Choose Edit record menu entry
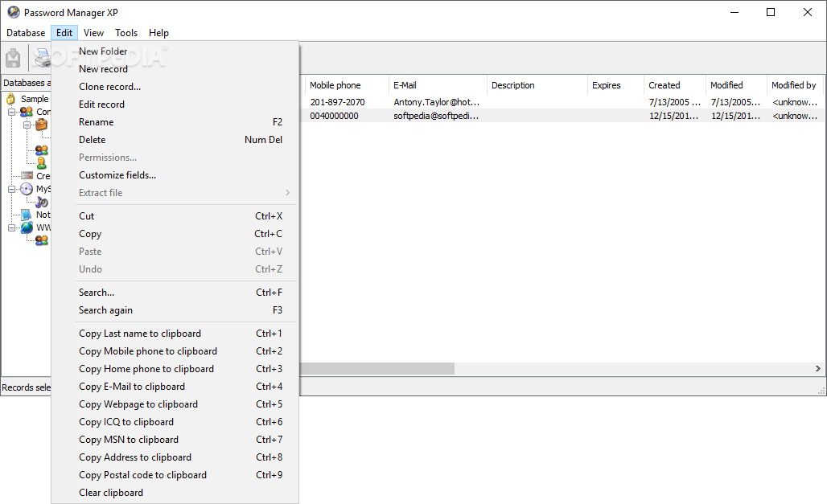This screenshot has height=504, width=827. coord(175,104)
